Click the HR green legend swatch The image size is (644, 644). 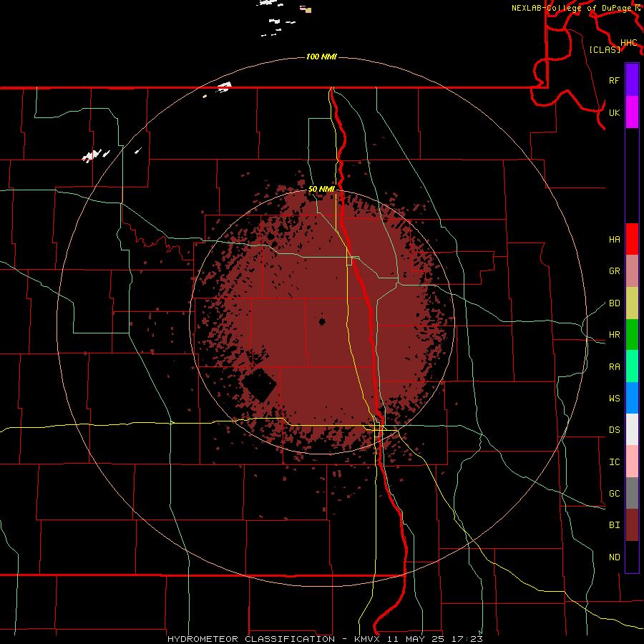point(632,335)
